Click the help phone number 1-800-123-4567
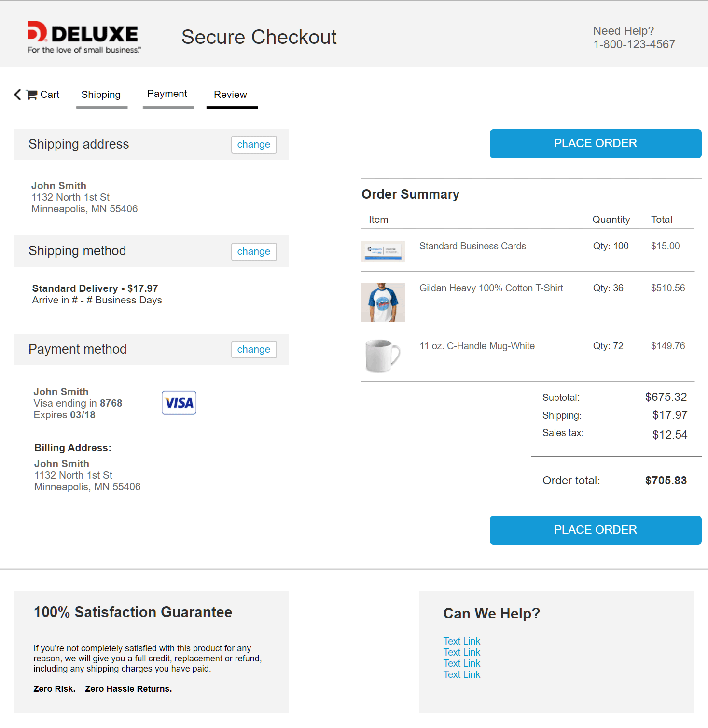The image size is (708, 728). [634, 44]
